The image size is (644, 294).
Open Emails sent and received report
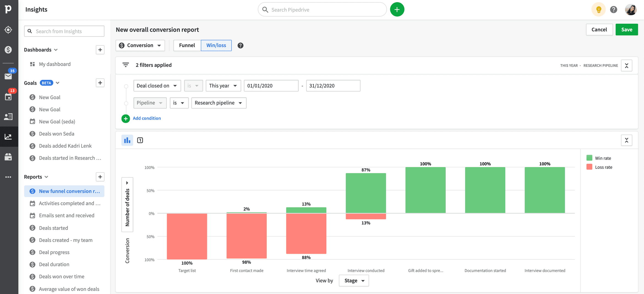66,215
